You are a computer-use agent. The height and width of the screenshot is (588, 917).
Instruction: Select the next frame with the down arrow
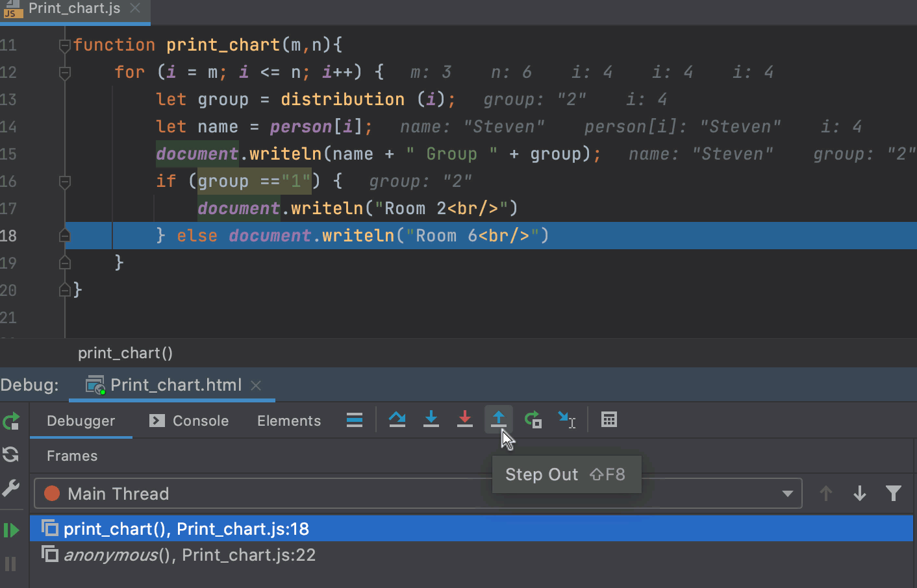[x=860, y=494]
